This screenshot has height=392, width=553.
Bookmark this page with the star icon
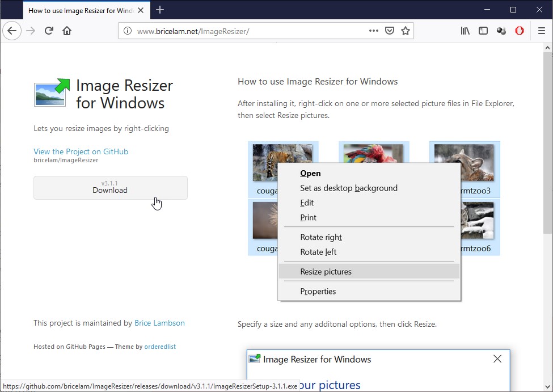pos(405,31)
